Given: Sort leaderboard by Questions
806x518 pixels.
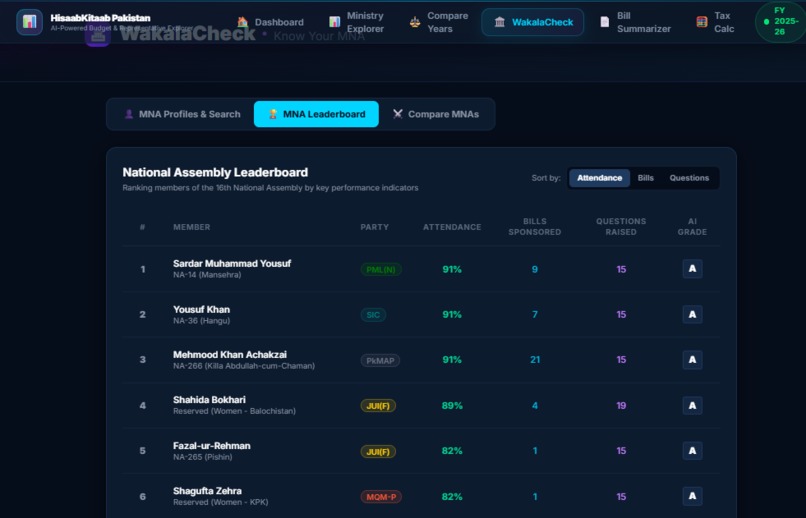Looking at the screenshot, I should (x=689, y=178).
